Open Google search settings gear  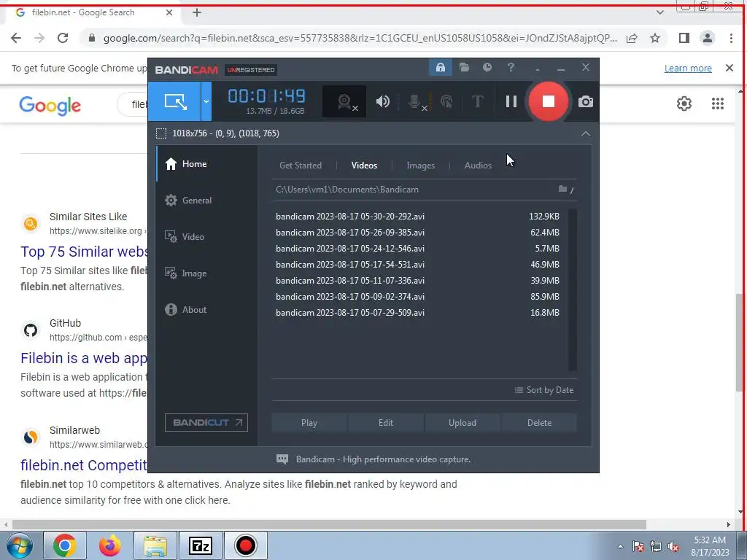pyautogui.click(x=684, y=104)
